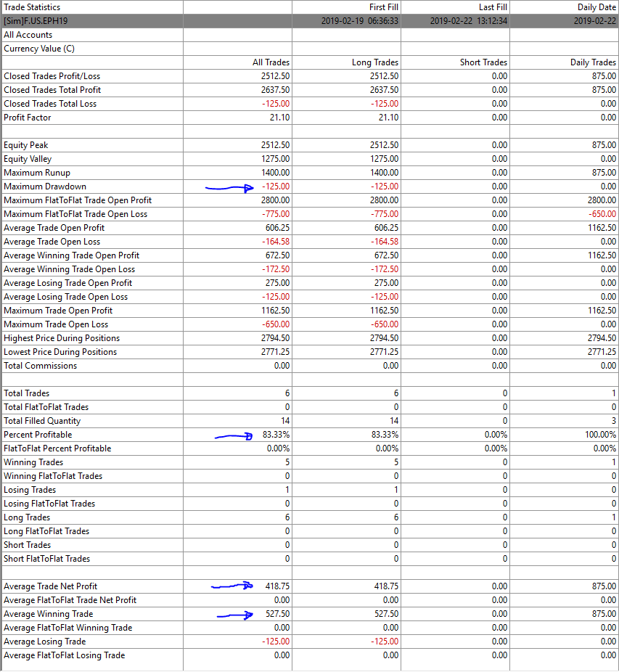The width and height of the screenshot is (619, 672).
Task: Click the Last Fill column header
Action: click(x=493, y=7)
